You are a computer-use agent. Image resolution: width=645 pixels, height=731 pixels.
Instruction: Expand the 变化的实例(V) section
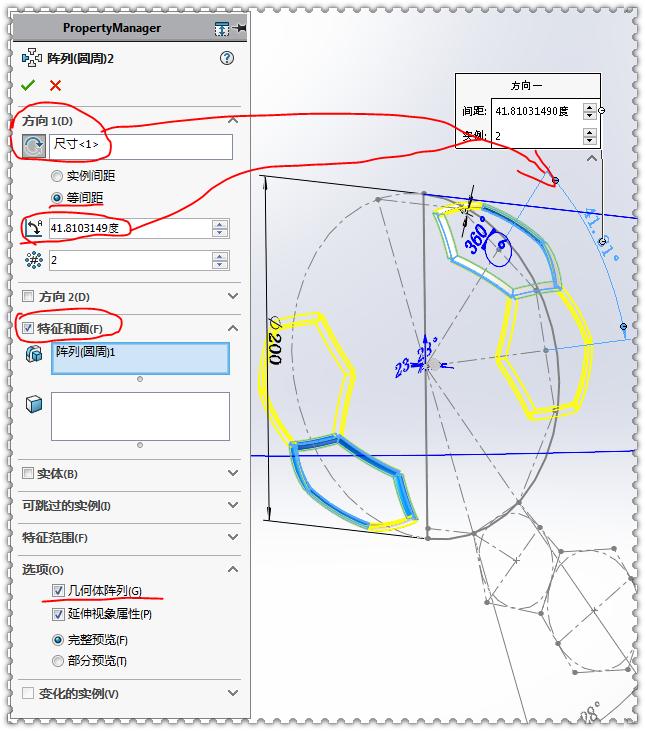(x=233, y=693)
